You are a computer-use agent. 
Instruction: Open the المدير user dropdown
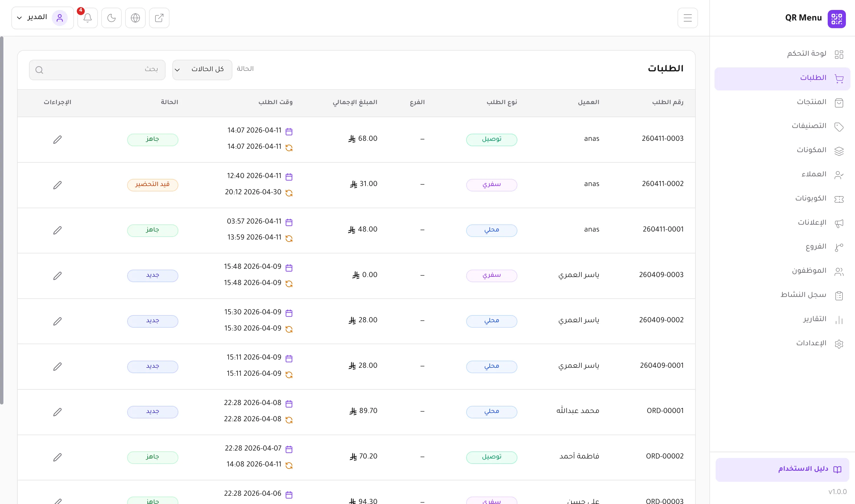pos(42,18)
